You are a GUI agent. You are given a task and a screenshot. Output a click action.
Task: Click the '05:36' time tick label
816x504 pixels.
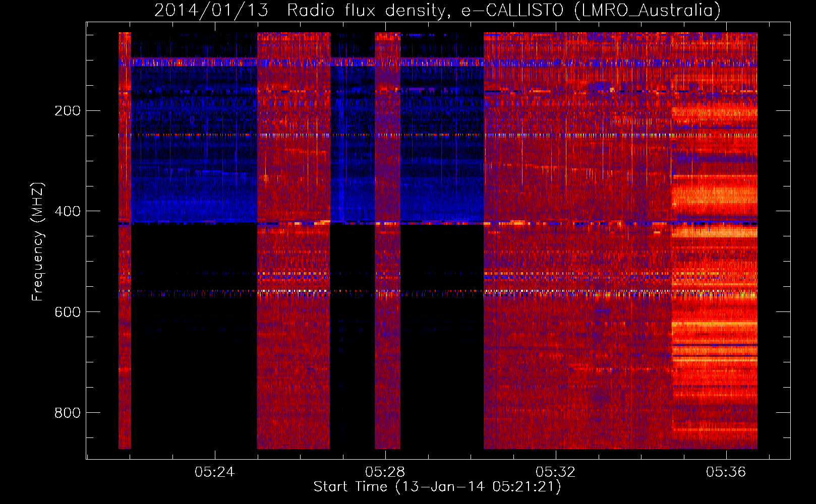(726, 472)
